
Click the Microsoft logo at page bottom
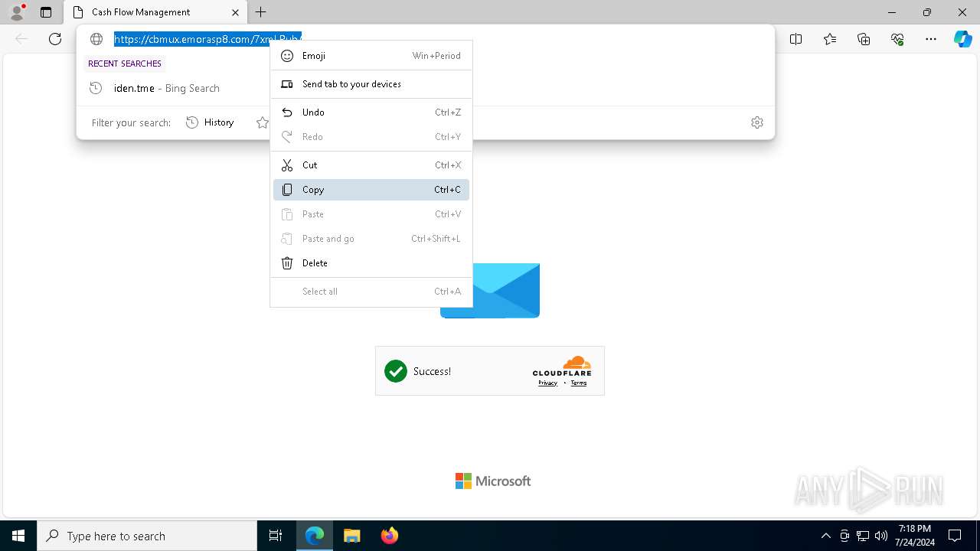(493, 481)
